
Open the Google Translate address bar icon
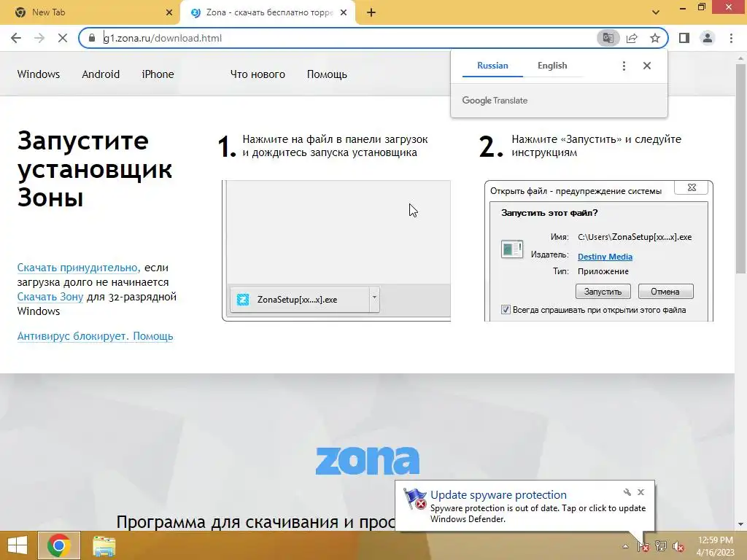[x=608, y=38]
